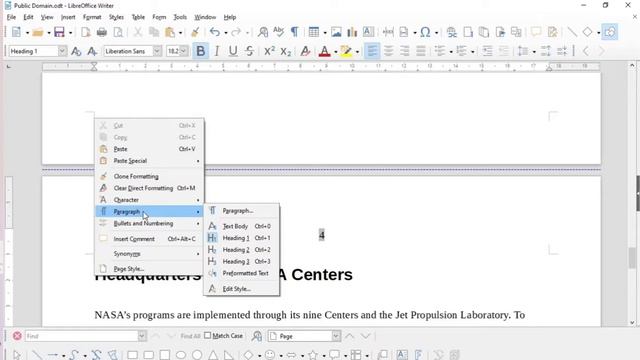Click the Insert Image icon

(x=336, y=32)
